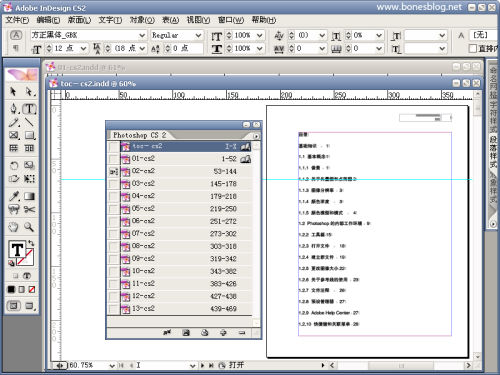Click the Print Book icon in Book panel
Screen dimensions: 500x375
coord(205,332)
